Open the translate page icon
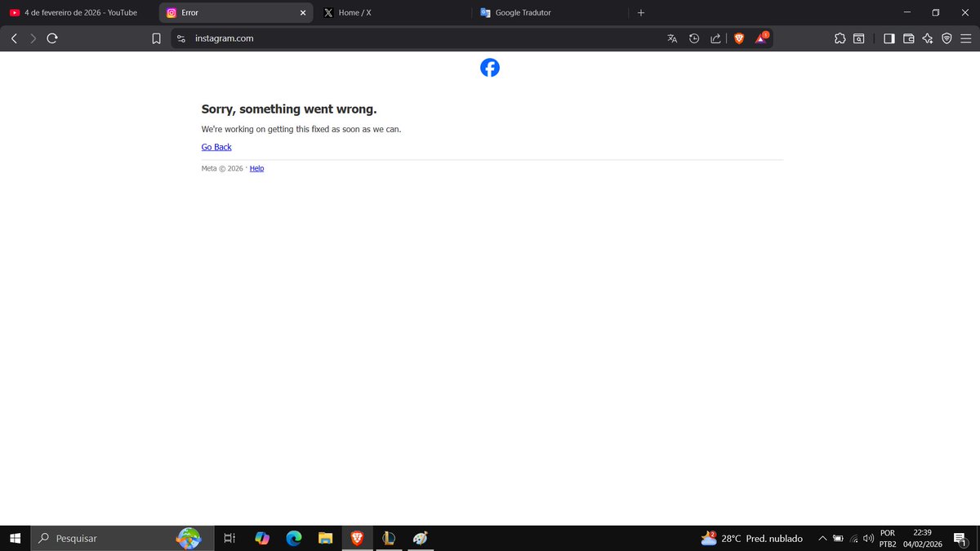This screenshot has height=551, width=980. tap(672, 38)
